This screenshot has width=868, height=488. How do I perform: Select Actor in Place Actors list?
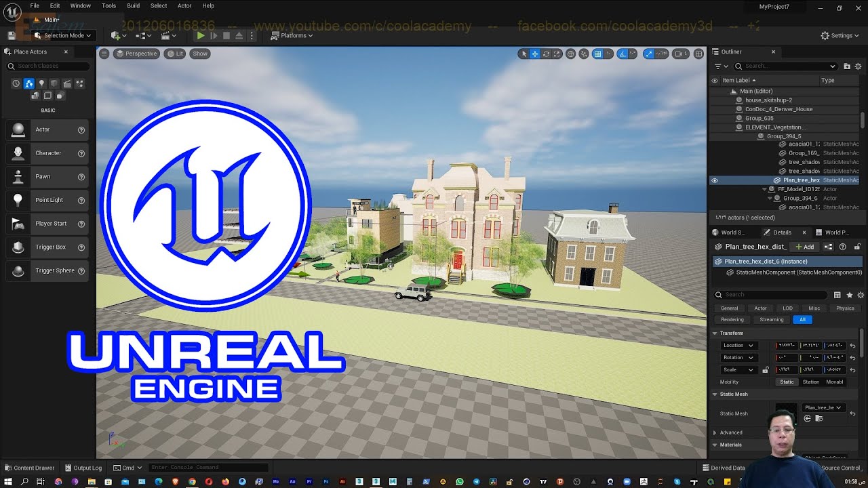coord(47,129)
